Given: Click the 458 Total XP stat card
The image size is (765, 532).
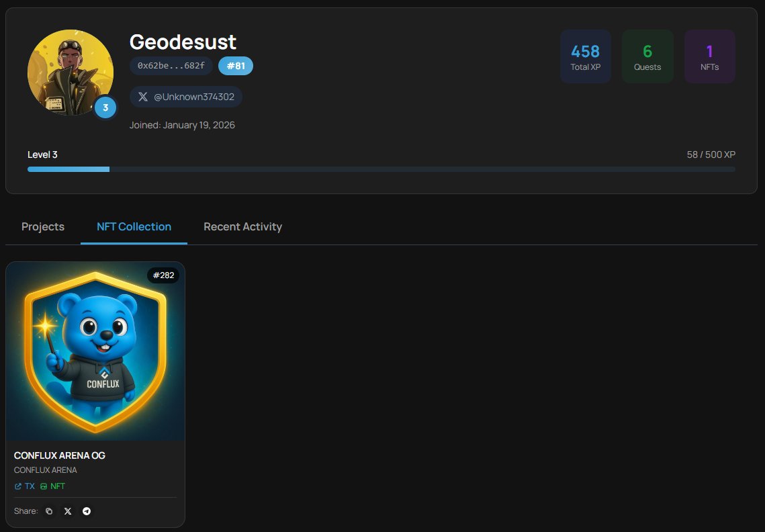Looking at the screenshot, I should pos(586,56).
